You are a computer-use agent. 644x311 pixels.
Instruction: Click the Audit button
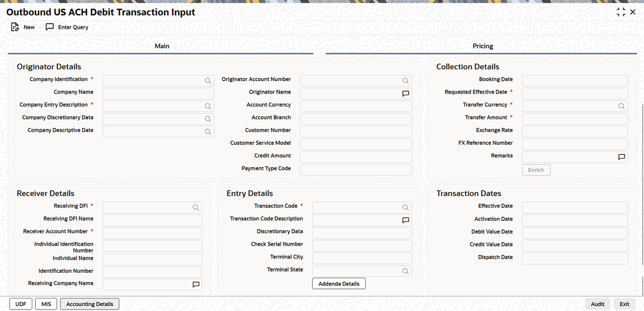598,304
